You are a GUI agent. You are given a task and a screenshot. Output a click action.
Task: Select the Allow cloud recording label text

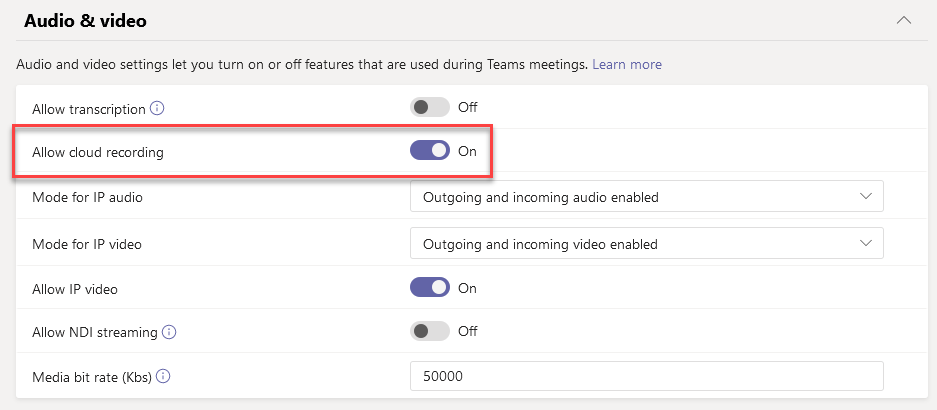(x=98, y=153)
